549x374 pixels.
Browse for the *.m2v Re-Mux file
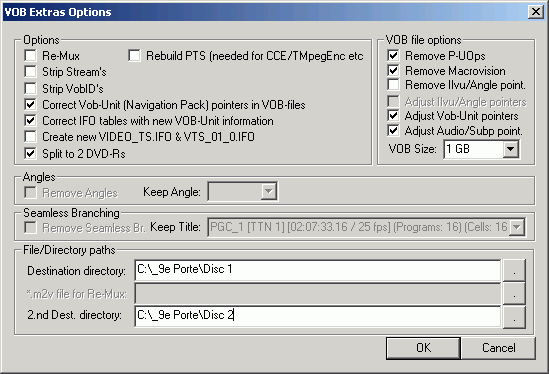(514, 293)
